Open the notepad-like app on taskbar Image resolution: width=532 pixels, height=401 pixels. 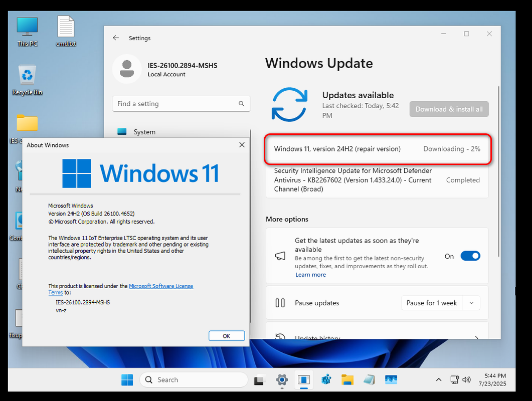pyautogui.click(x=369, y=379)
